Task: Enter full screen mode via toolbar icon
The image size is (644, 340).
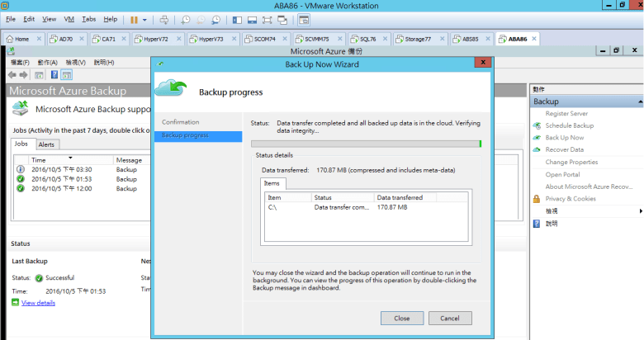Action: tap(266, 19)
